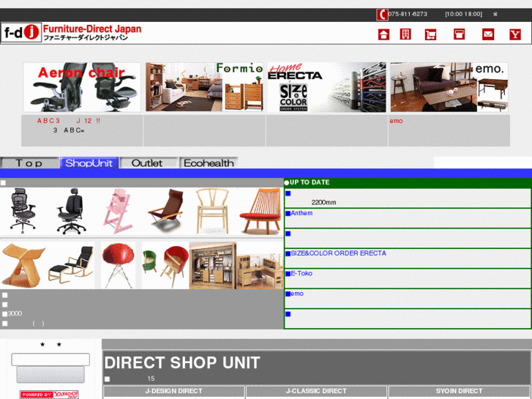Click the butterfly stool thumbnail

pos(23,265)
